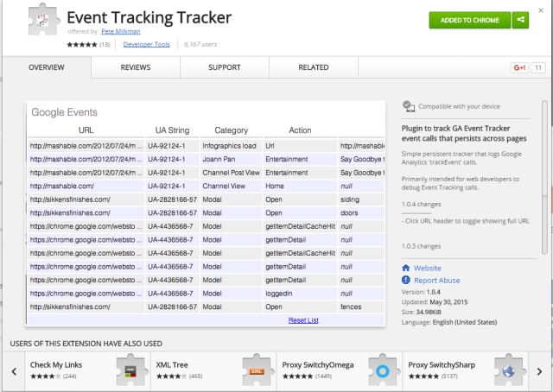Click the Proxy SwitchyOmega title

click(318, 365)
